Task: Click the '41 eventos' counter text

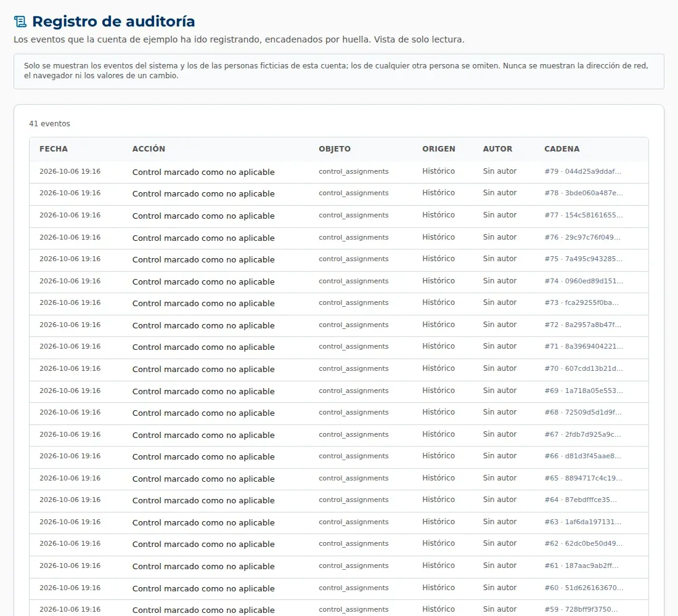Action: [x=49, y=124]
